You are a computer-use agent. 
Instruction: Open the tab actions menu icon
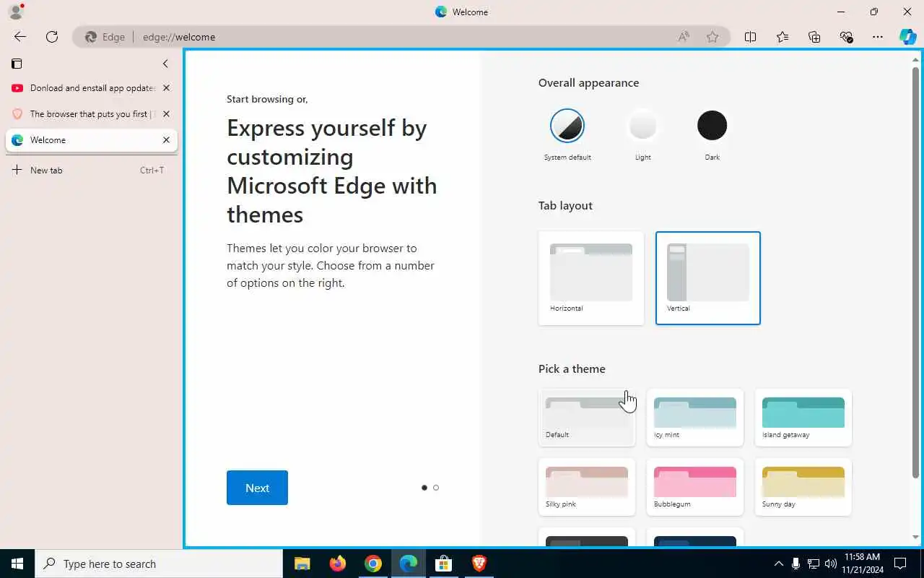coord(17,64)
